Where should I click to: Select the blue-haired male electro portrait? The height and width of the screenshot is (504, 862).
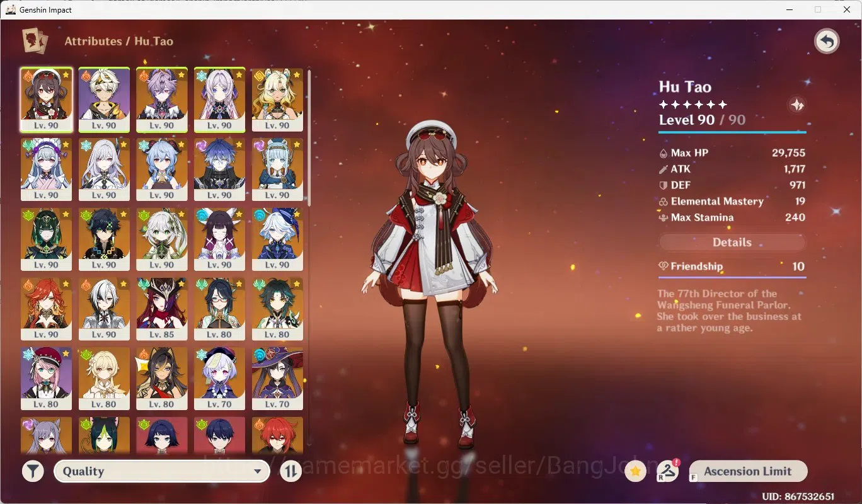tap(220, 169)
